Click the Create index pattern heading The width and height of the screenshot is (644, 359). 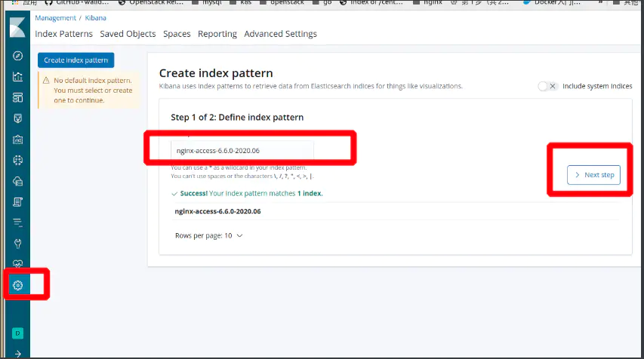point(216,73)
